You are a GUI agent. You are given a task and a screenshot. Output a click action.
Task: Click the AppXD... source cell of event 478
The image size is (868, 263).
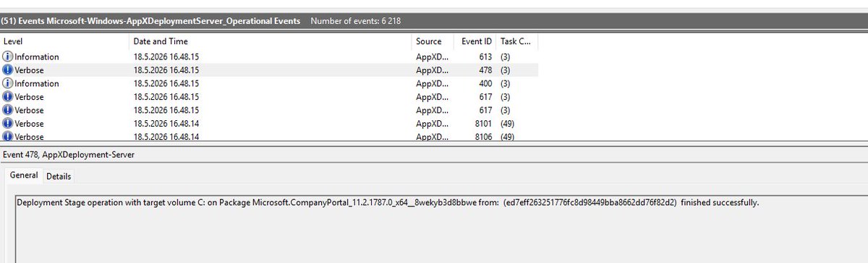pyautogui.click(x=432, y=70)
